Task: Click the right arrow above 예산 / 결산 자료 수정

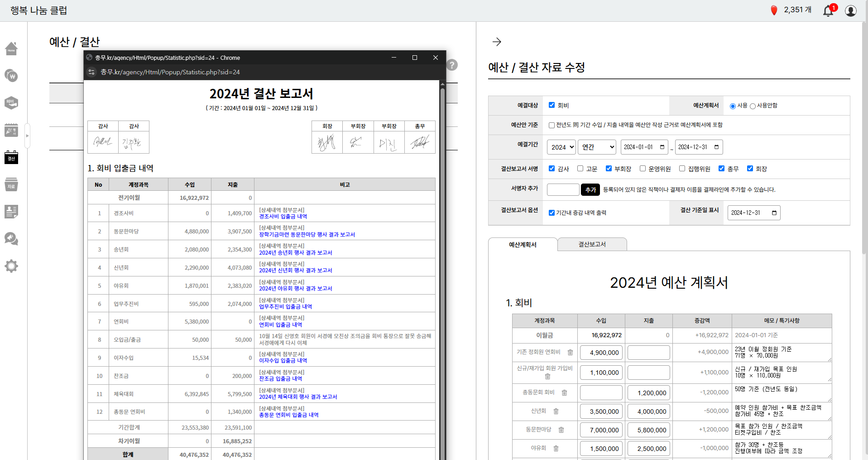Action: pos(497,42)
